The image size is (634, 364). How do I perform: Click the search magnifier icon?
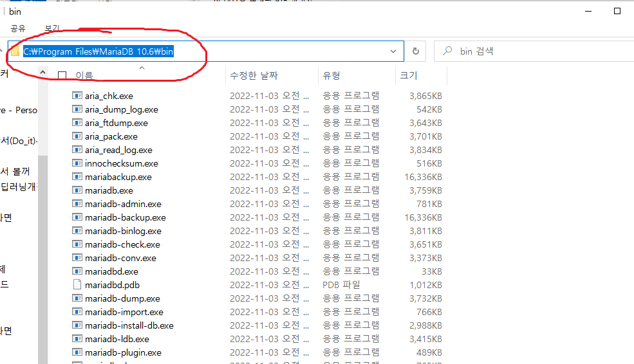click(x=447, y=51)
